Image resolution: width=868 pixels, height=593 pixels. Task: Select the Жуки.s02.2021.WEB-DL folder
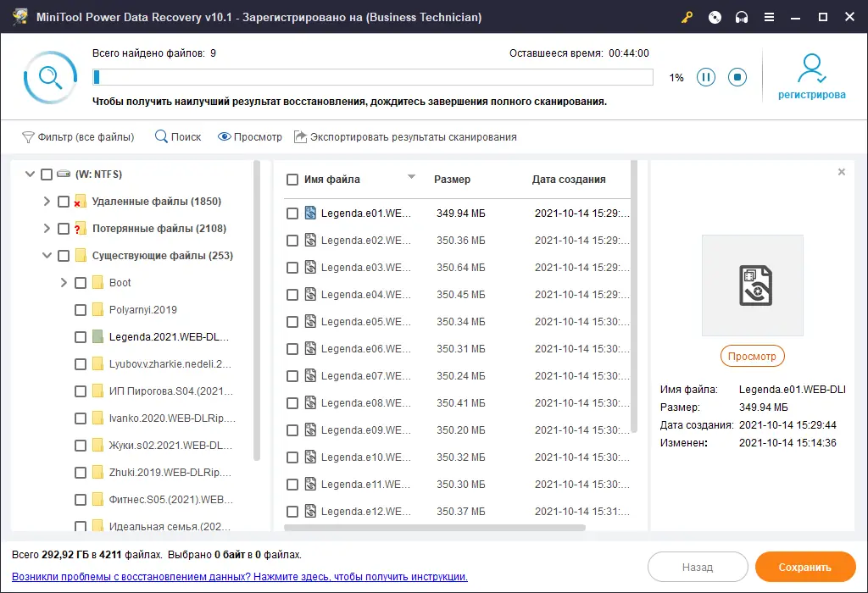170,446
